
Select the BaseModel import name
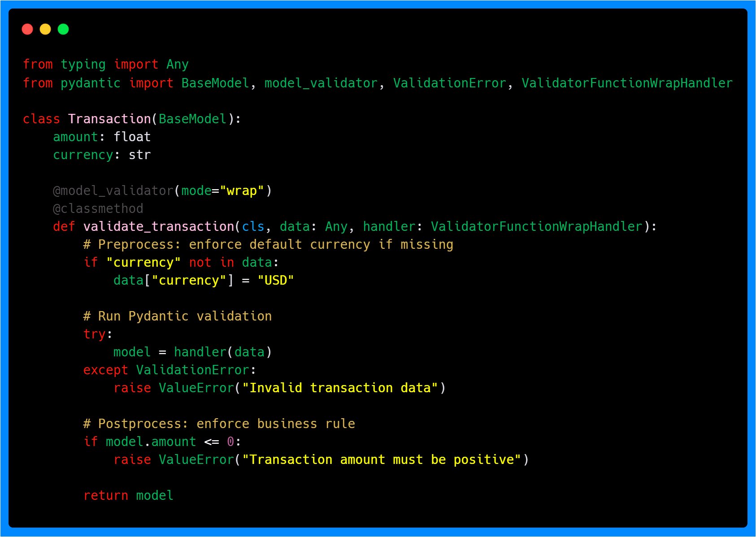[215, 83]
